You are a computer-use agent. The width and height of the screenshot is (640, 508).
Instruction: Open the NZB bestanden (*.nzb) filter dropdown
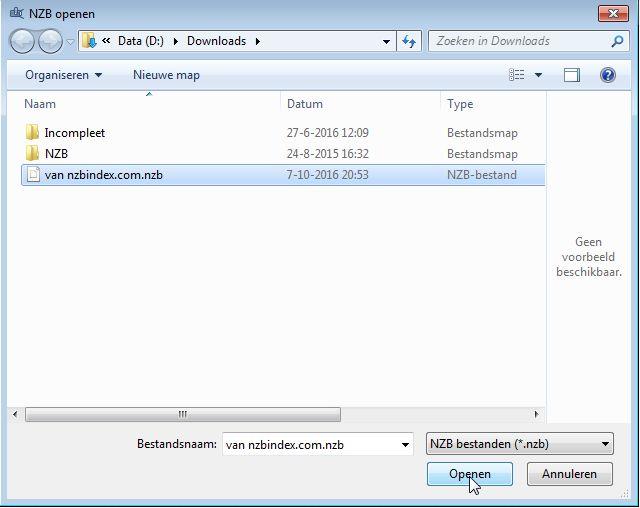[520, 444]
